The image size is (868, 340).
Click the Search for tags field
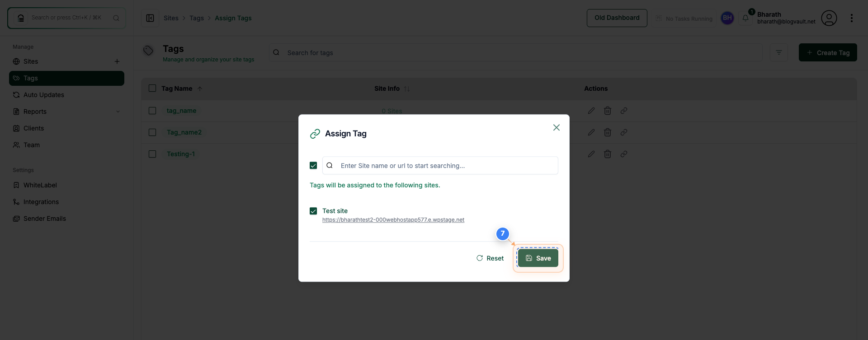pyautogui.click(x=516, y=52)
